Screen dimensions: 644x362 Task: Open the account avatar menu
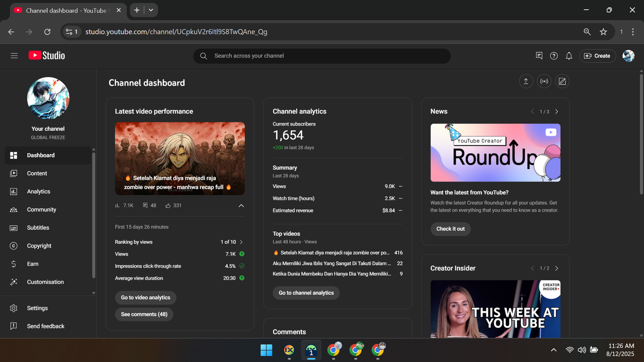(x=628, y=56)
